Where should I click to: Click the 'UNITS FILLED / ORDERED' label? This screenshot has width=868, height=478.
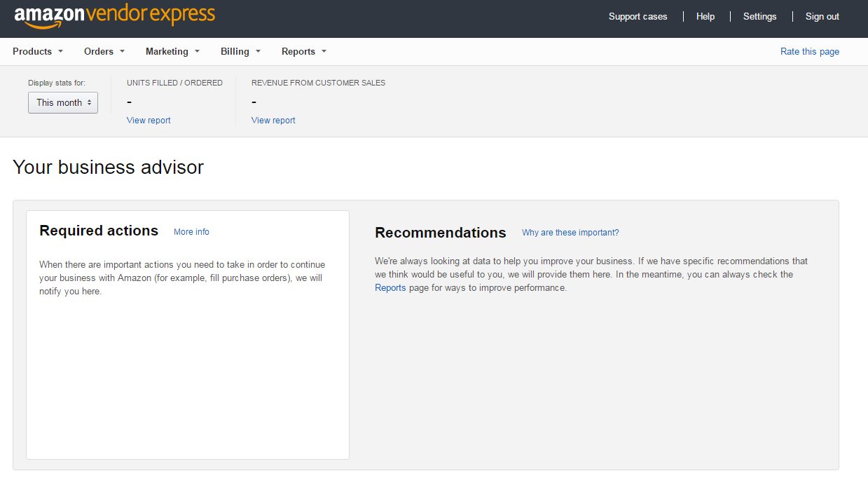[x=174, y=83]
